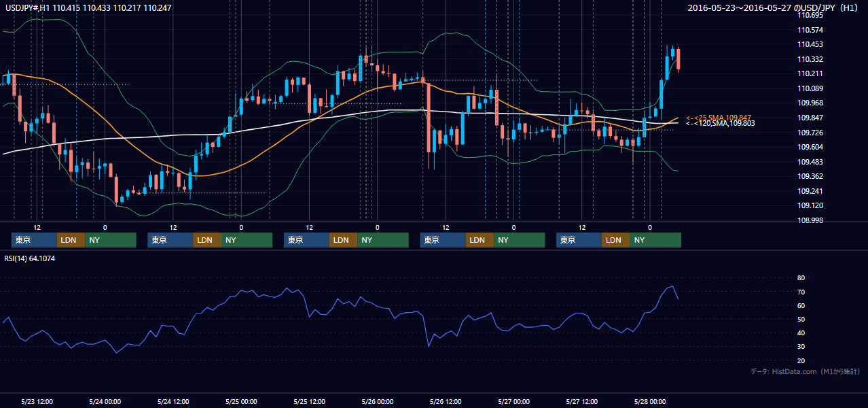This screenshot has width=868, height=408.
Task: Select the 108.998 bottom price label
Action: 810,220
